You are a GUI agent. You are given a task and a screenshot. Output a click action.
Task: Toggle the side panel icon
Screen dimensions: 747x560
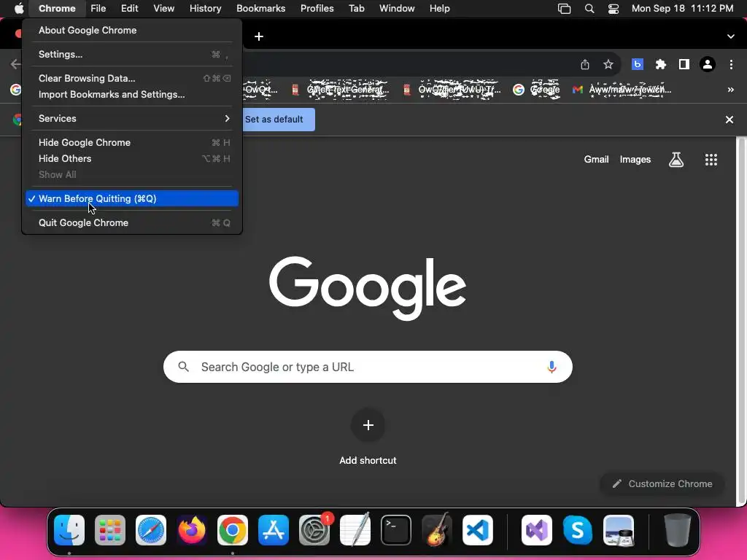(684, 64)
